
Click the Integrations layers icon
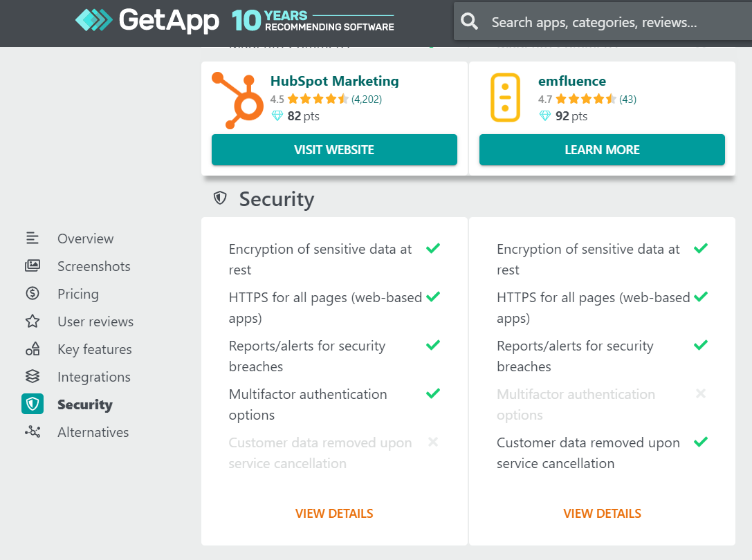33,376
